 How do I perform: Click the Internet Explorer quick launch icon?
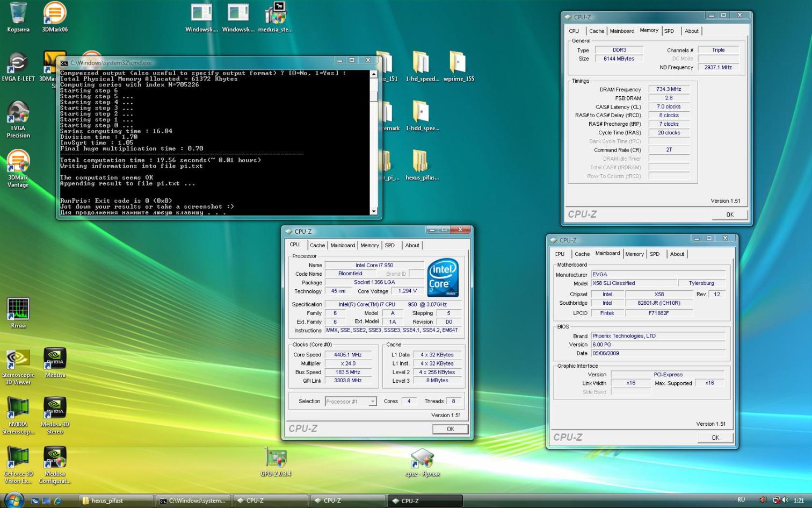pos(57,500)
